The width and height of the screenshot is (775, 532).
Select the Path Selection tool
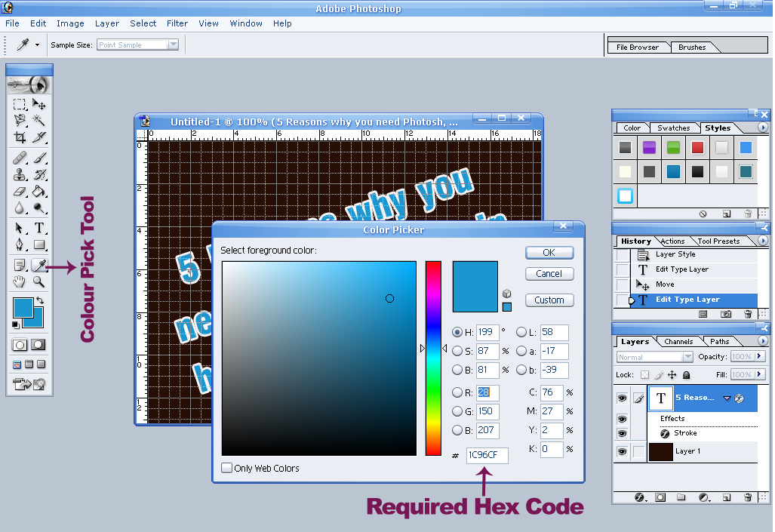[x=20, y=228]
